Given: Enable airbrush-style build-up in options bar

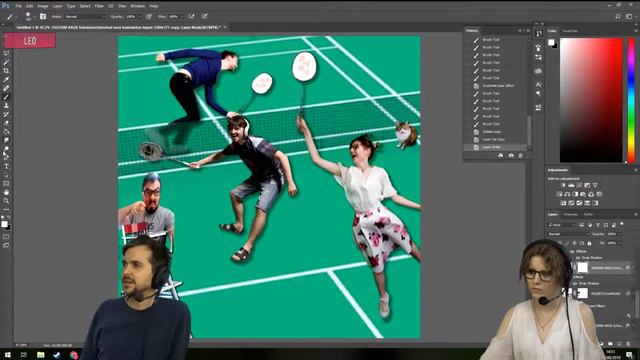Looking at the screenshot, I should click(191, 16).
